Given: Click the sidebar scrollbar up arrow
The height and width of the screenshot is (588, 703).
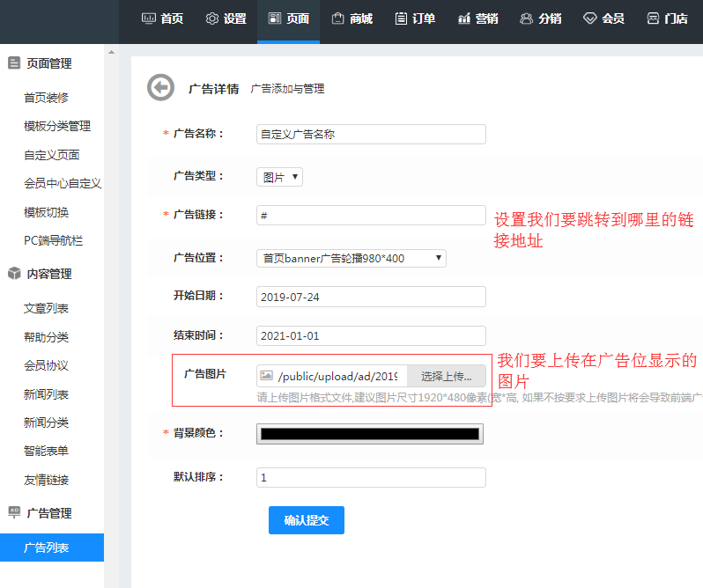Looking at the screenshot, I should click(111, 52).
